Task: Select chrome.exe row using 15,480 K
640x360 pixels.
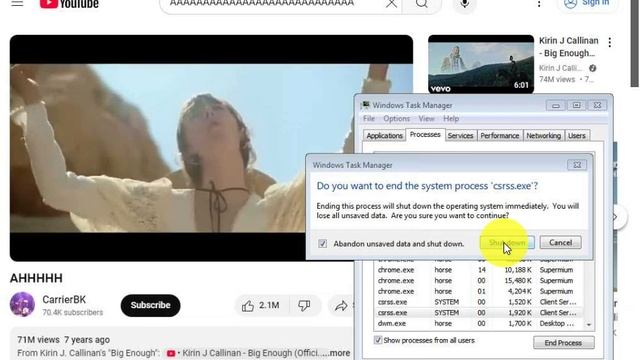Action: [478, 280]
